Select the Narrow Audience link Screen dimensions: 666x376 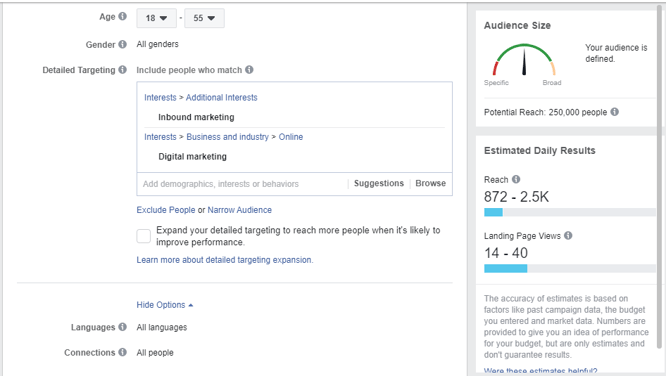click(x=240, y=210)
